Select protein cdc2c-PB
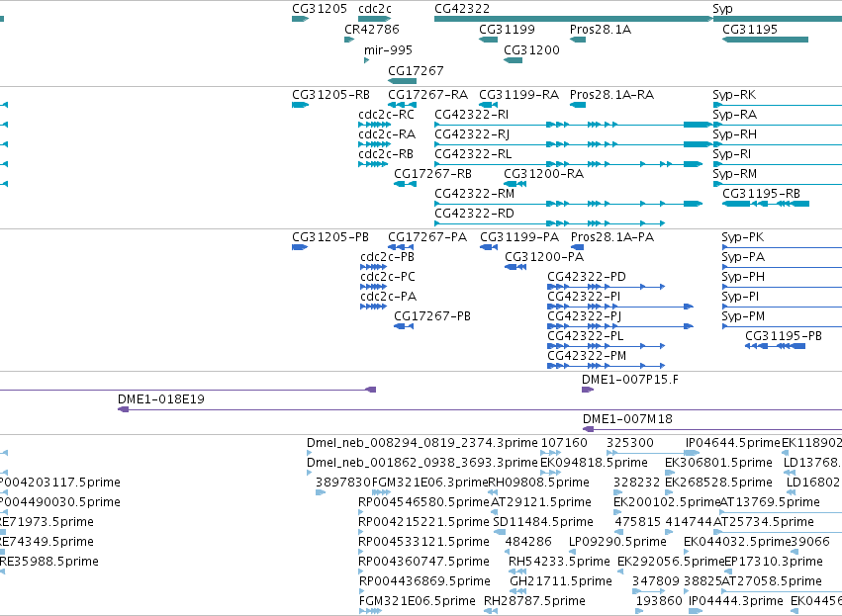The height and width of the screenshot is (616, 842). pos(374,267)
